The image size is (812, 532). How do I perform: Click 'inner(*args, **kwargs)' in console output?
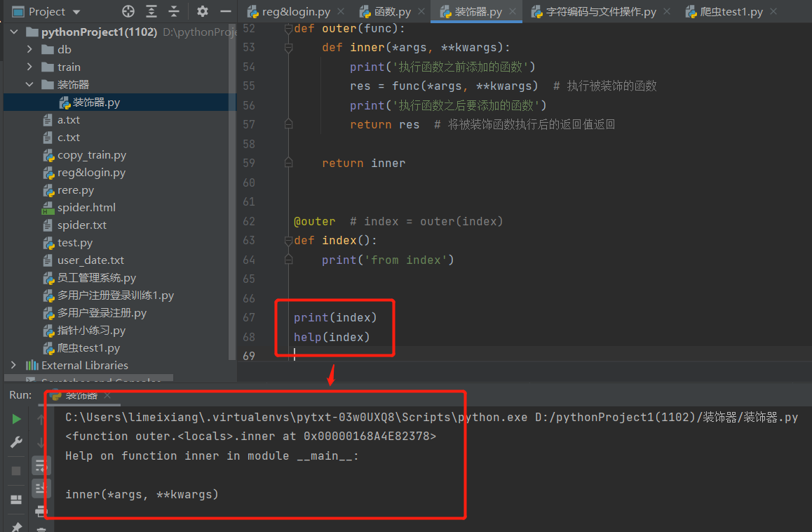pos(142,495)
